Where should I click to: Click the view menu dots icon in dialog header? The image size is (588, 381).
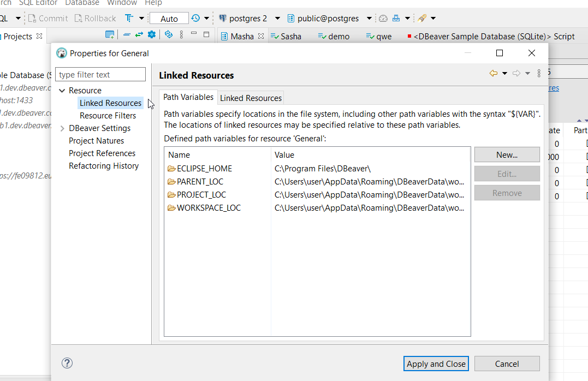click(x=539, y=73)
